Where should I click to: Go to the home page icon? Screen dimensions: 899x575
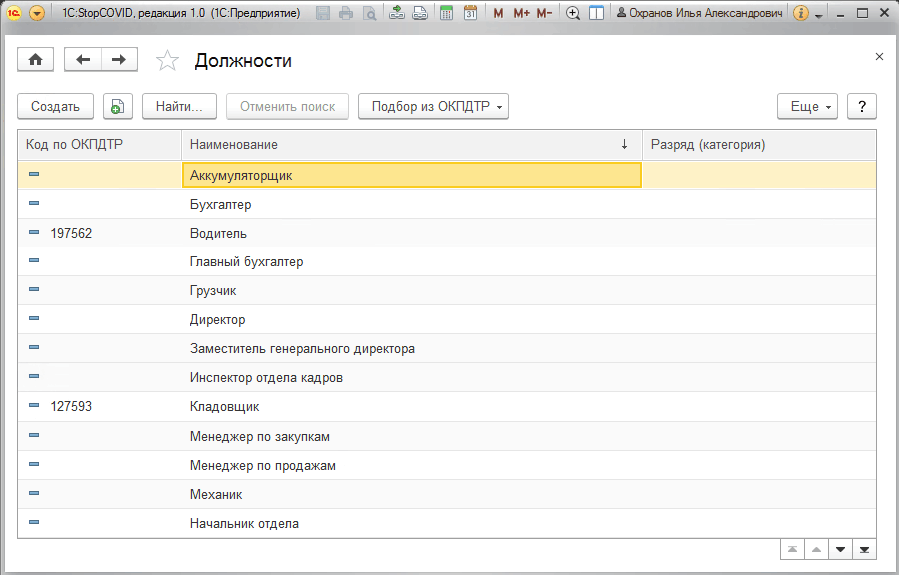tap(36, 60)
